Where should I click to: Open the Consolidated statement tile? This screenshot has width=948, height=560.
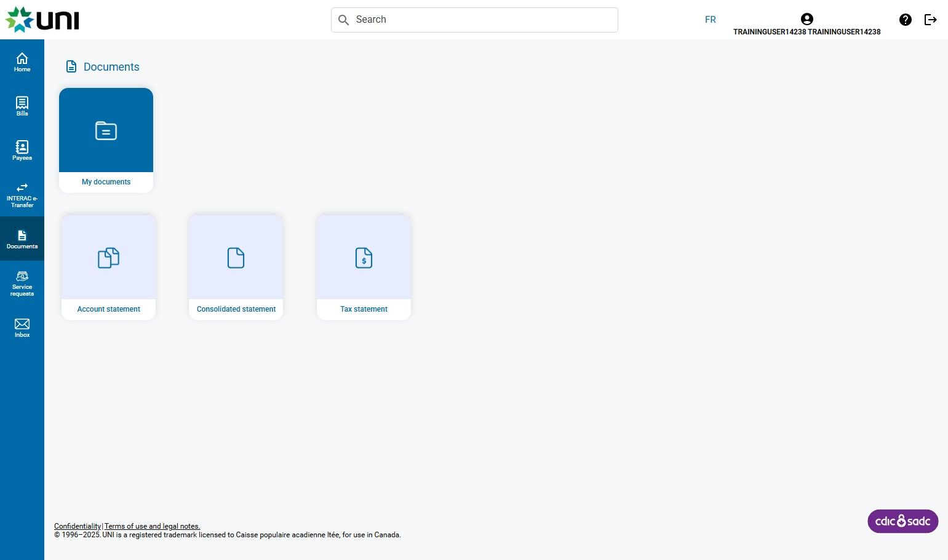point(236,267)
